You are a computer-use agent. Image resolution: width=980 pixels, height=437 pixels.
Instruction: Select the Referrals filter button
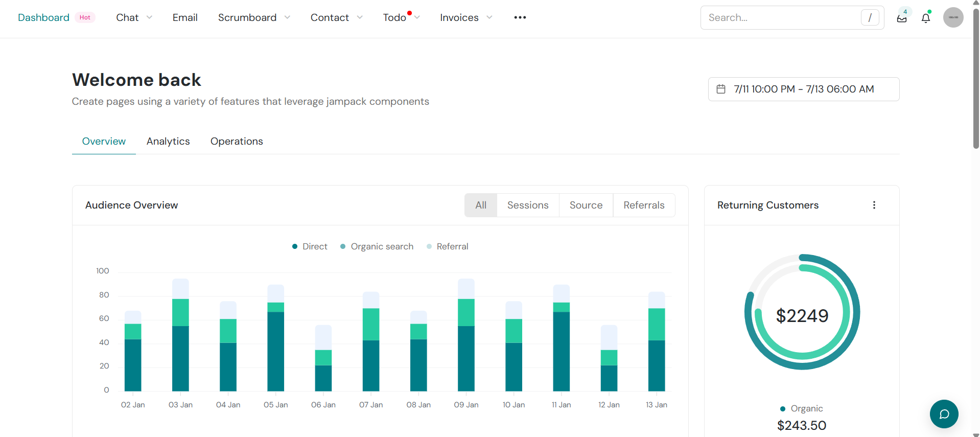[x=644, y=205]
